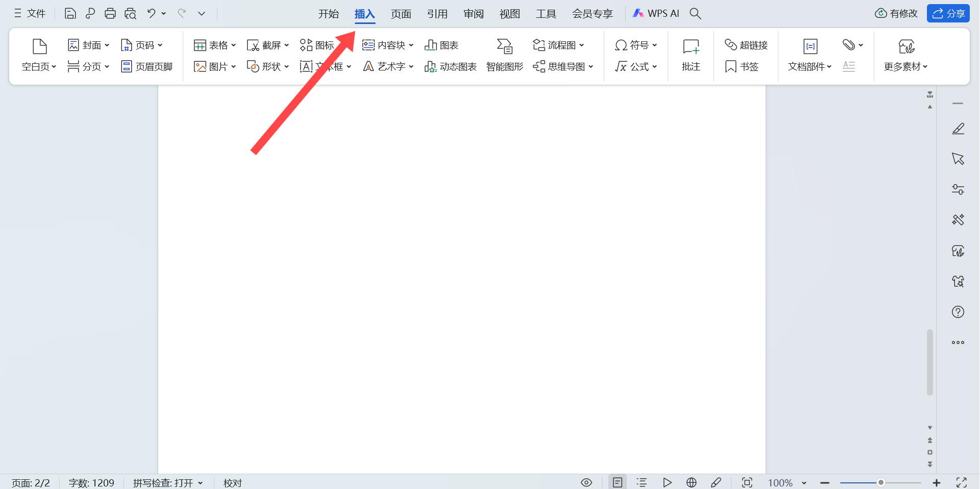Open the 文件 file menu
The height and width of the screenshot is (489, 980).
coord(30,14)
